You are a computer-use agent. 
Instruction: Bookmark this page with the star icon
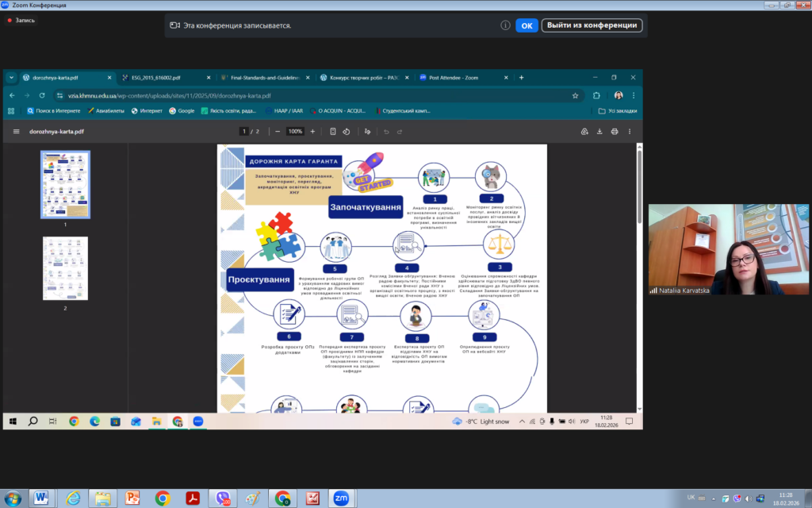(576, 95)
